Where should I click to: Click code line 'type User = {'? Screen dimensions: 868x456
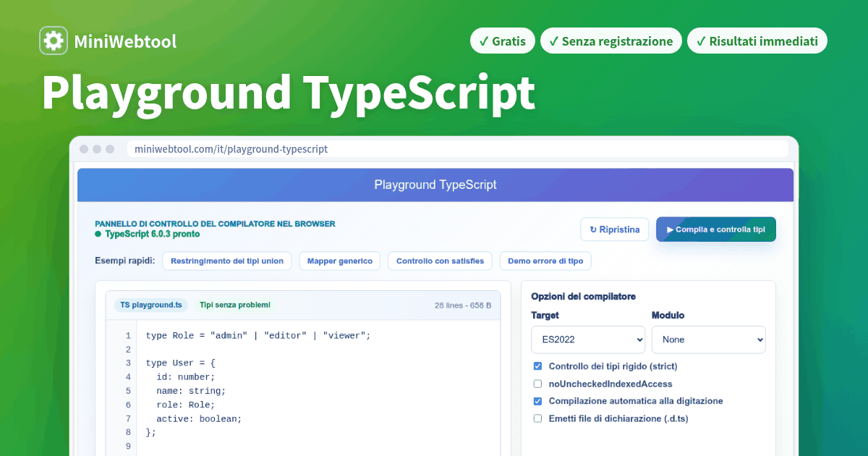coord(181,363)
